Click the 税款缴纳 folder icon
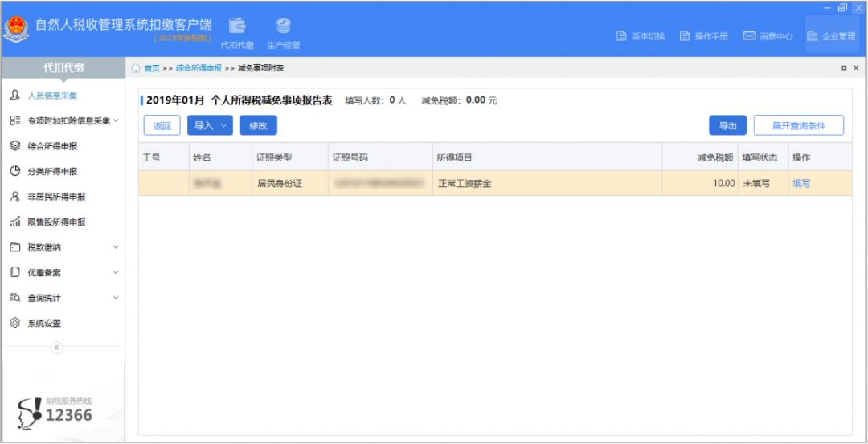868x444 pixels. [15, 248]
